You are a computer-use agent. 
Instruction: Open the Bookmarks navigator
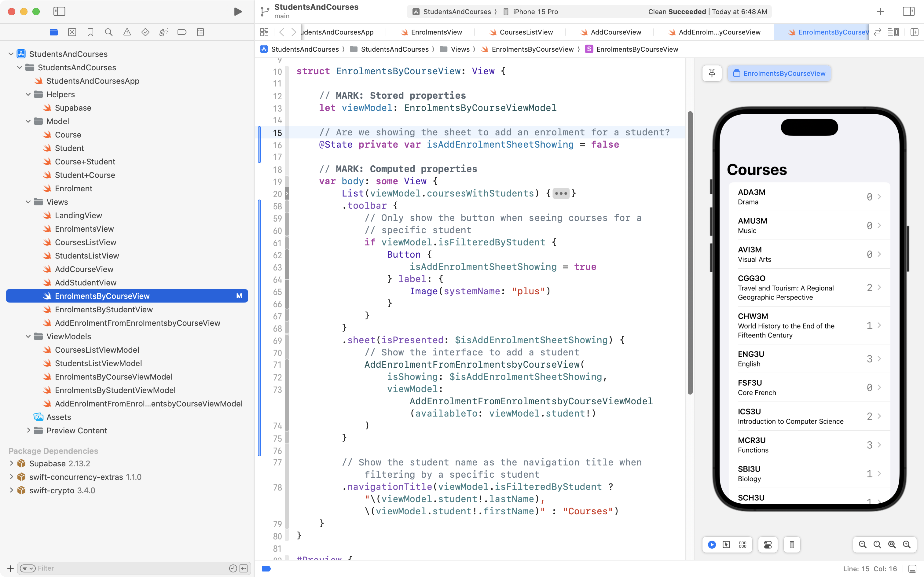[90, 32]
